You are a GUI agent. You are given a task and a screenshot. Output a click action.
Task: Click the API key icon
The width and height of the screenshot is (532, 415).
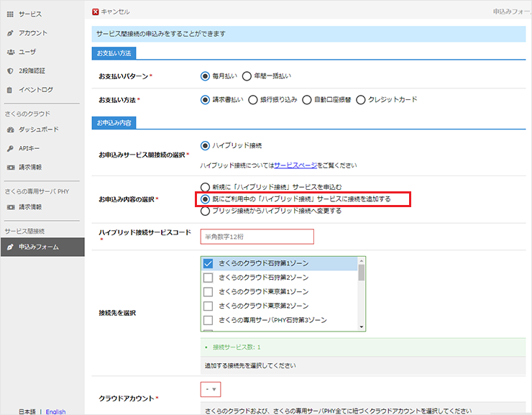(10, 148)
